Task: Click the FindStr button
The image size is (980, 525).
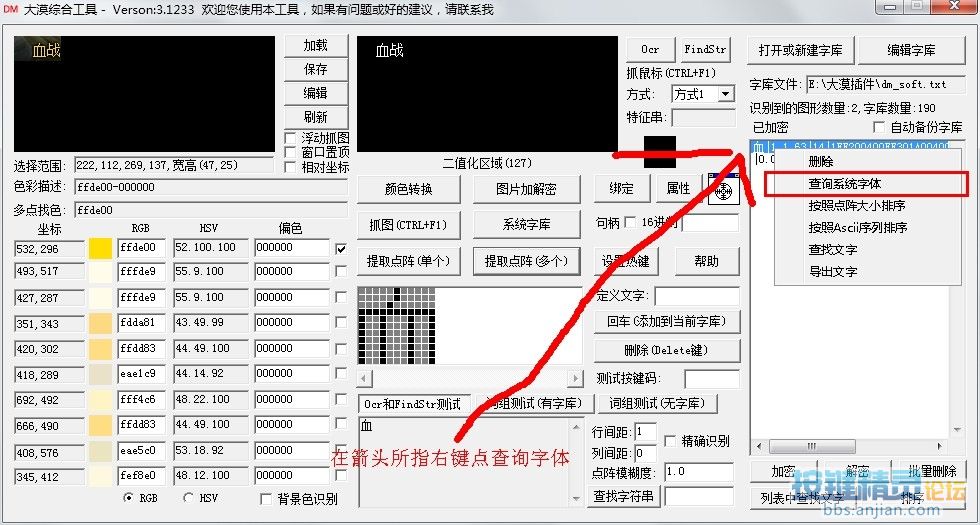Action: [705, 49]
